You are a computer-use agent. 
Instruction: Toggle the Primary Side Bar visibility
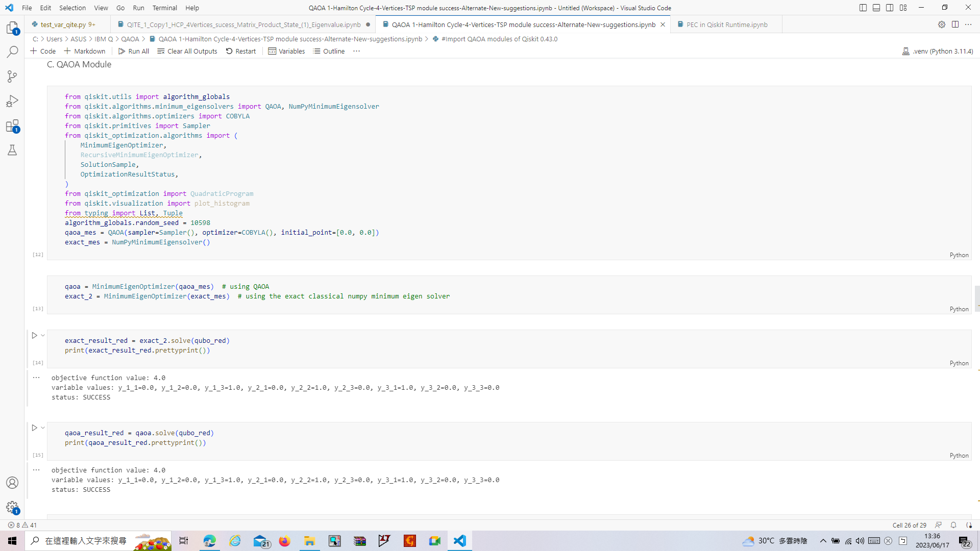863,8
